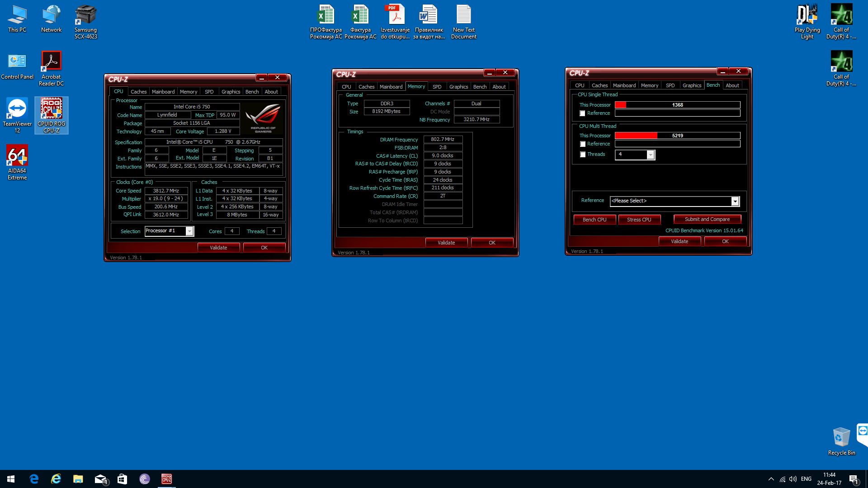Select CPUID ROG CPU-Z desktop shortcut
The image size is (868, 488).
pyautogui.click(x=51, y=116)
